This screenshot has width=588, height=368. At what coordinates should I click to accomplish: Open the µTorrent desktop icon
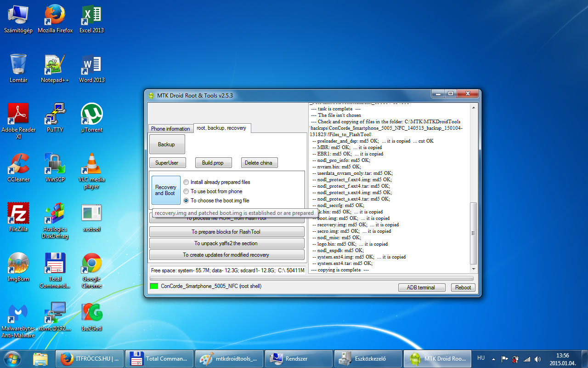(91, 115)
